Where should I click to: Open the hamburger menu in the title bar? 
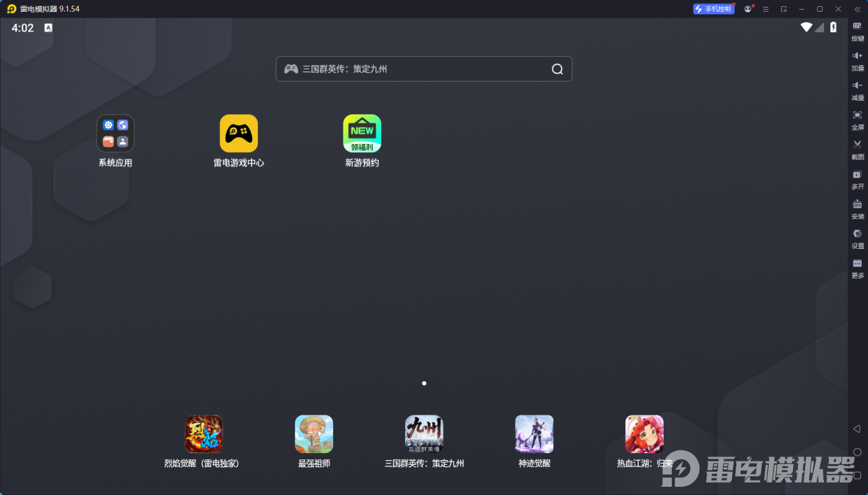tap(765, 9)
